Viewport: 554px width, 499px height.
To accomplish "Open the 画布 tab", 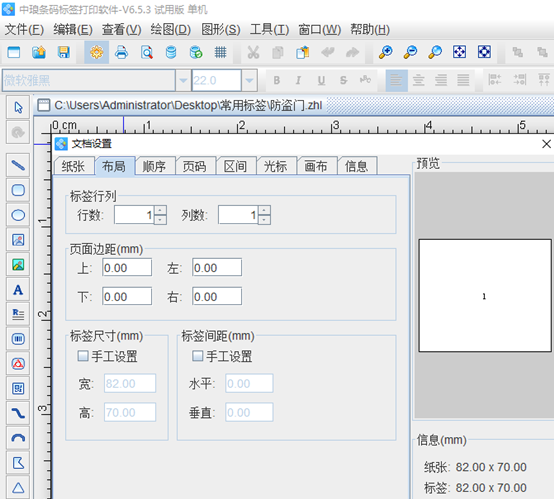I will 316,166.
